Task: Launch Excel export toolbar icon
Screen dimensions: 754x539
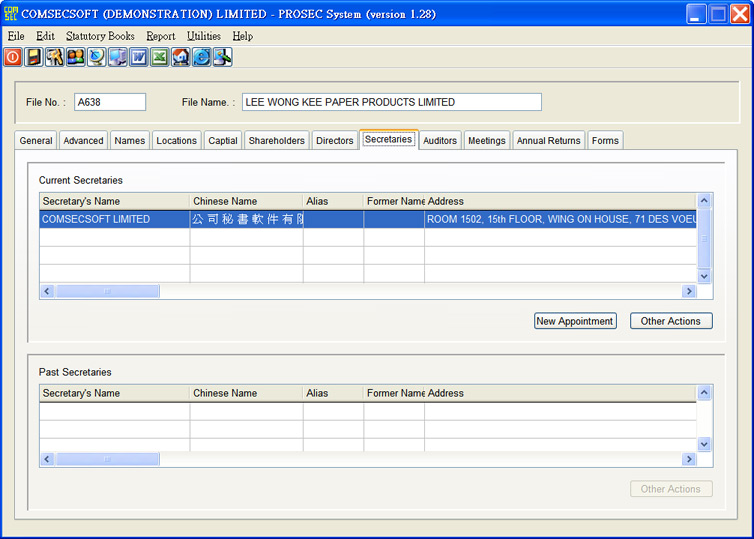Action: pyautogui.click(x=160, y=57)
